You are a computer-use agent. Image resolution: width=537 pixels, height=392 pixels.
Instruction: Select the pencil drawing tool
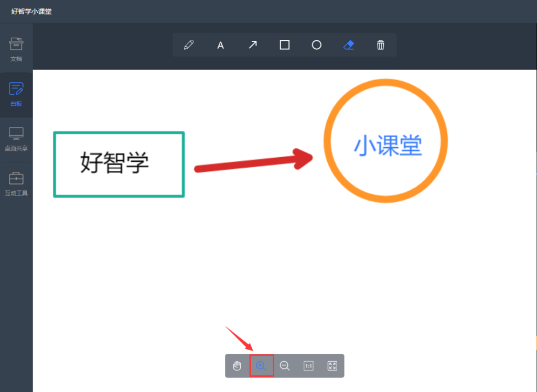[189, 45]
